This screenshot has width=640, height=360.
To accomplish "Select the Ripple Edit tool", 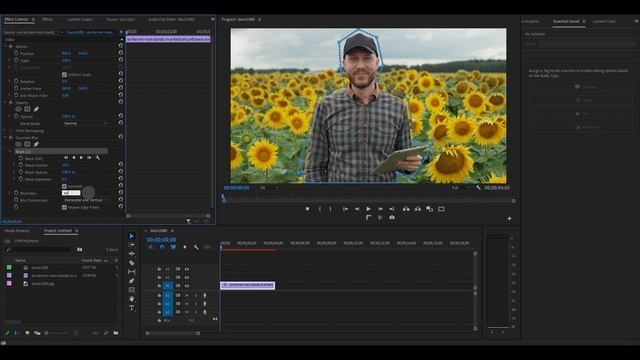I will (x=131, y=254).
